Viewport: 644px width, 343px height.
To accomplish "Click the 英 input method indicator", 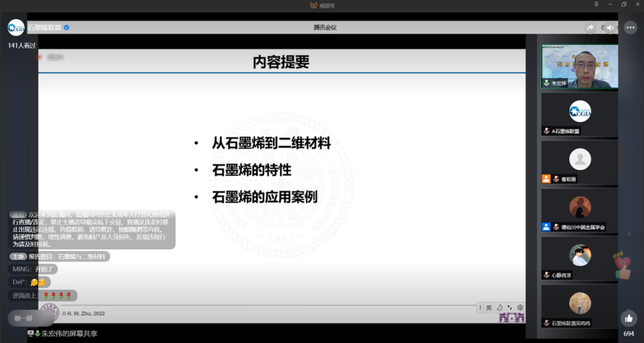I will tap(489, 307).
